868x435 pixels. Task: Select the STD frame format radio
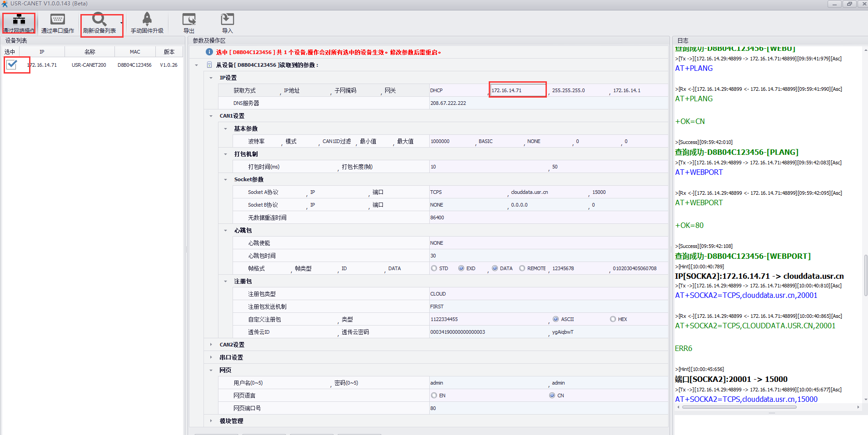click(434, 268)
